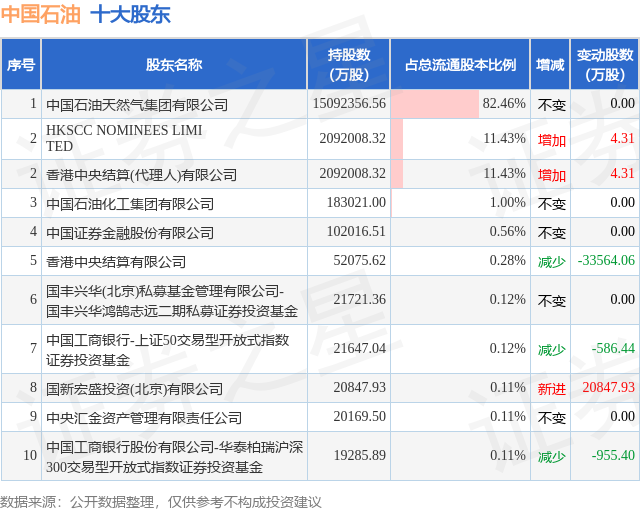Select the 变动股数(万股) column header
The height and width of the screenshot is (511, 640).
(x=605, y=64)
